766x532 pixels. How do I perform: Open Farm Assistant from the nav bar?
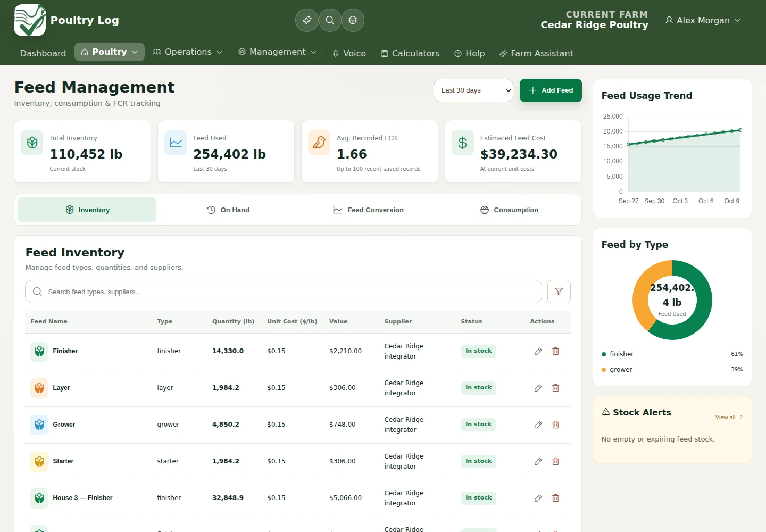(536, 53)
